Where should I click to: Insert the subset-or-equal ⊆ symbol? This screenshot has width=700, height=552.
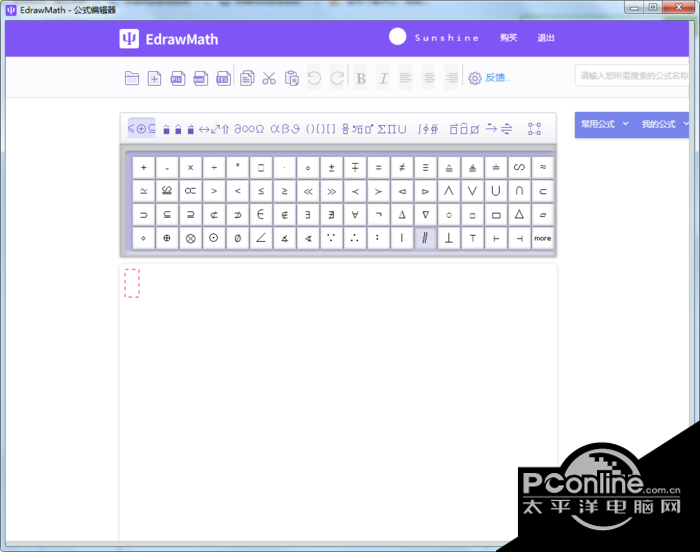point(167,215)
